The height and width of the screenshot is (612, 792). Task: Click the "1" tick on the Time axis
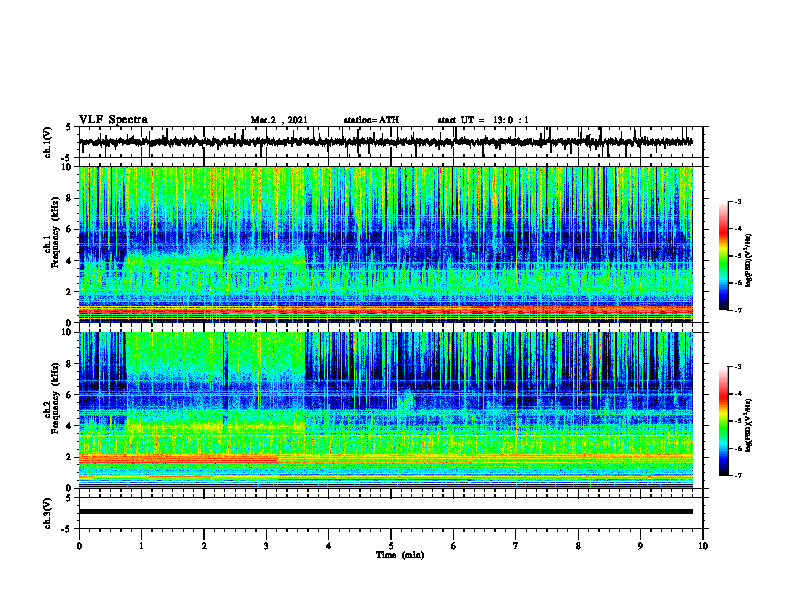pos(141,546)
